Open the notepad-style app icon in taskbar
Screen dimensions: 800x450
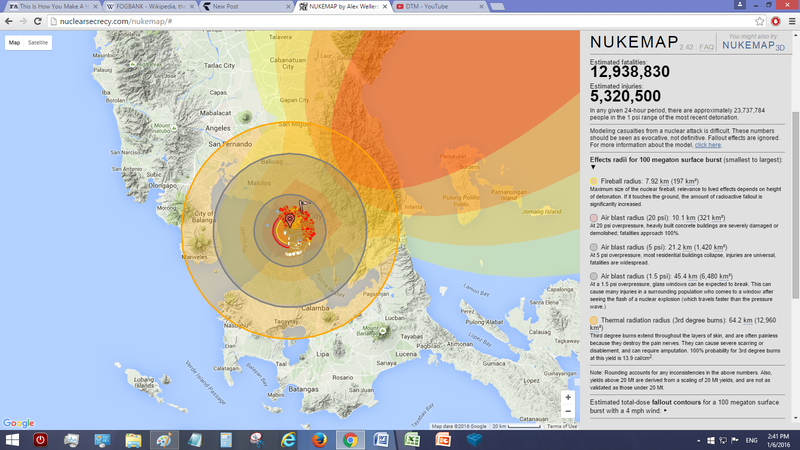tap(195, 440)
